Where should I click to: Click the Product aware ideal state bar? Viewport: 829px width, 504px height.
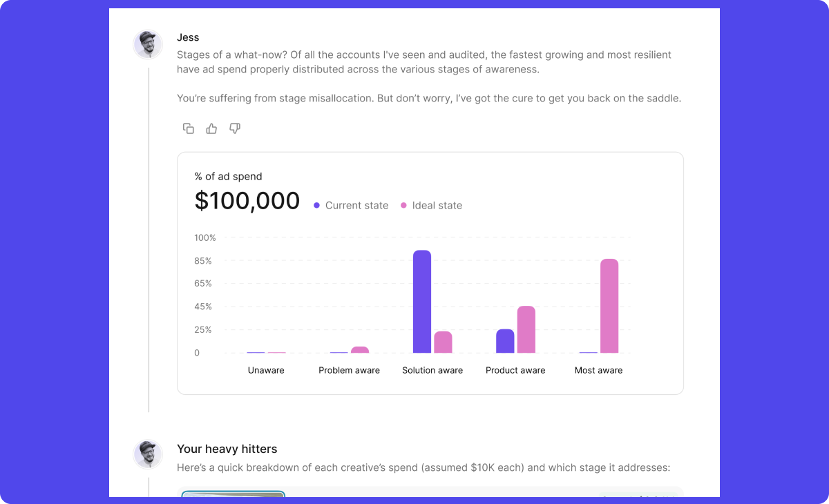point(526,329)
